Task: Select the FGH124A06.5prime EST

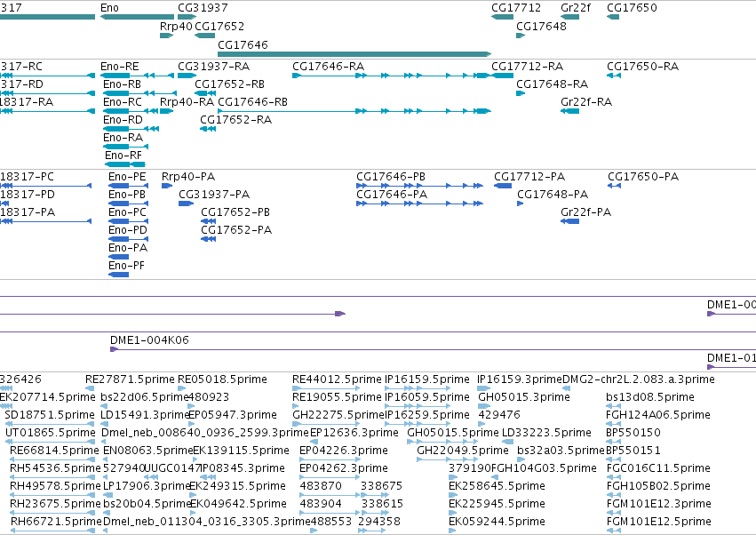Action: tap(613, 424)
